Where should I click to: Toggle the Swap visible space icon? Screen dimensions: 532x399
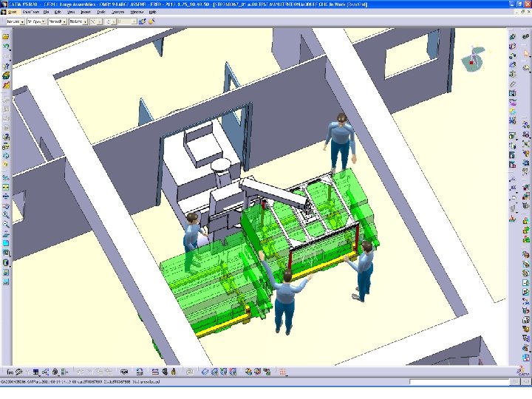(x=6, y=282)
